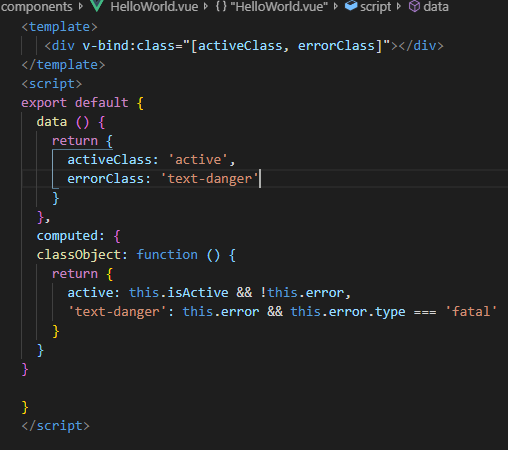This screenshot has height=450, width=508.
Task: Click the 'fatal' string literal
Action: [x=471, y=312]
